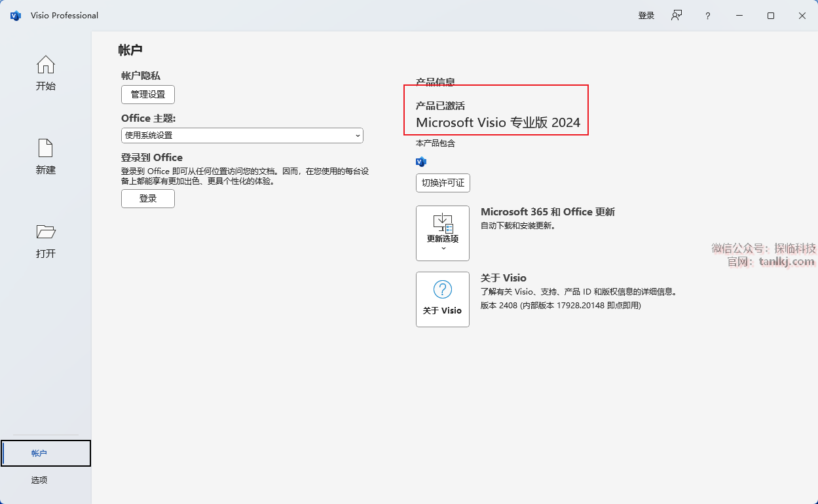The height and width of the screenshot is (504, 818).
Task: Expand the 更新选项 update options menu
Action: [443, 233]
